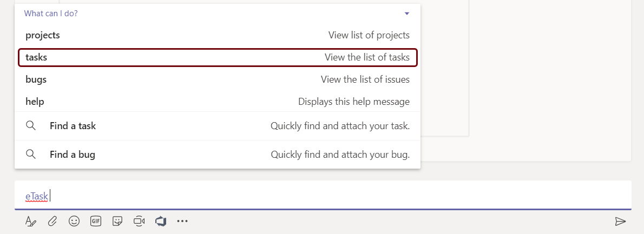
Task: Click the eTask mention in compose box
Action: pos(37,196)
